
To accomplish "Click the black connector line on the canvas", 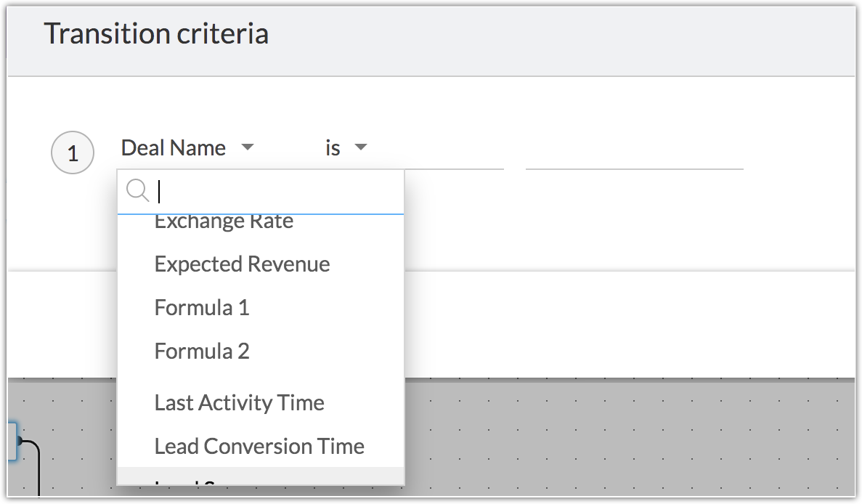I will coord(36,465).
